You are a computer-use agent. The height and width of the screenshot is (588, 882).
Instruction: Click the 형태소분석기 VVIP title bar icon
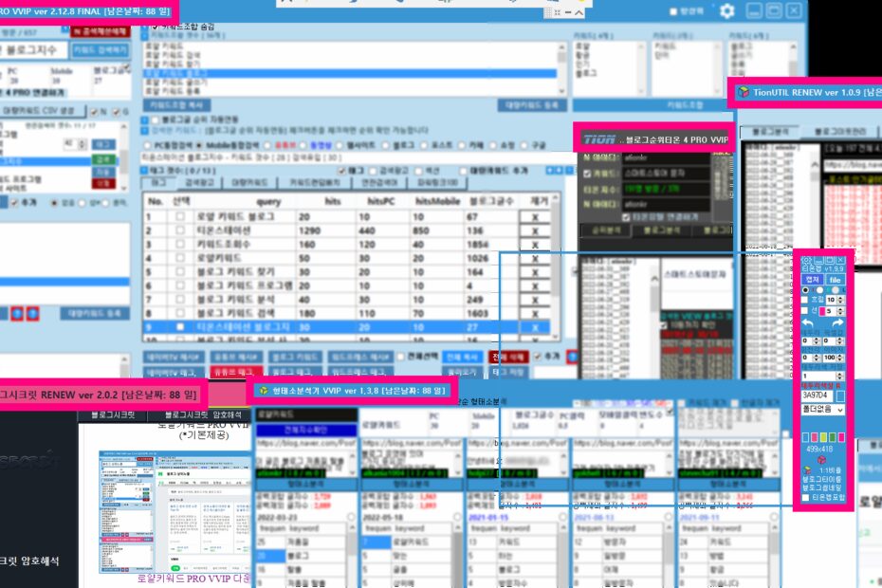tap(264, 391)
